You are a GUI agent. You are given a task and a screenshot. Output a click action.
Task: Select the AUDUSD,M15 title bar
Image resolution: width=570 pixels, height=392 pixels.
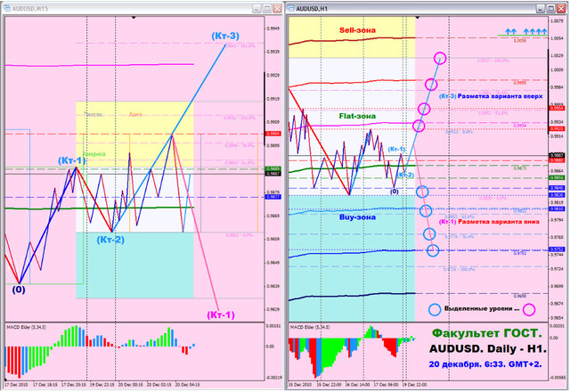pyautogui.click(x=142, y=8)
